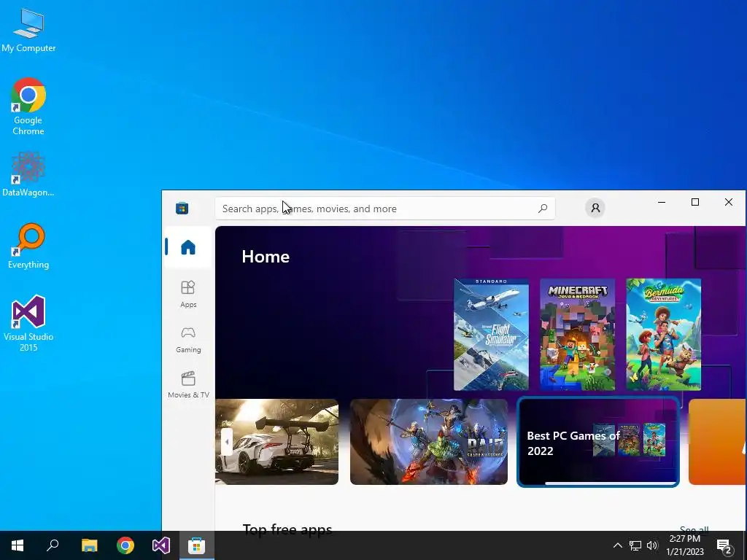
Task: Switch to the Apps section
Action: [188, 294]
